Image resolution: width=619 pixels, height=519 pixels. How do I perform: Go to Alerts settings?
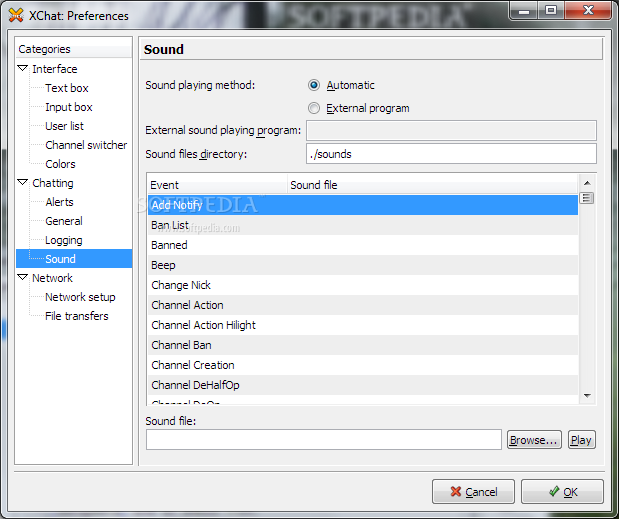pos(59,202)
